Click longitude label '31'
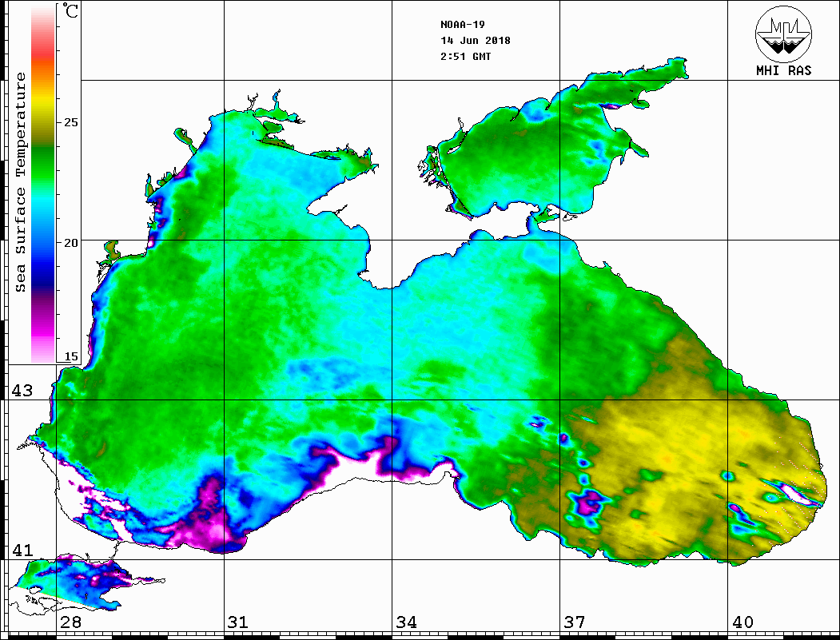The height and width of the screenshot is (640, 840). (x=238, y=622)
